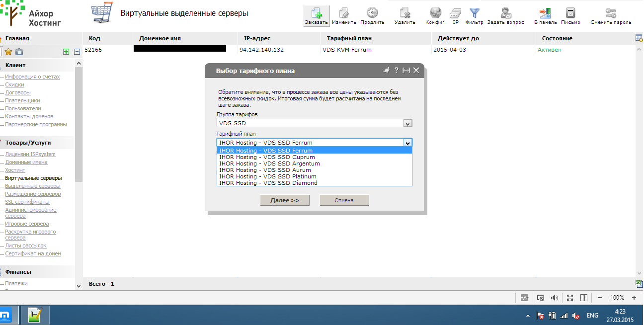Collapse all sidebar sections with blue minus

point(77,52)
